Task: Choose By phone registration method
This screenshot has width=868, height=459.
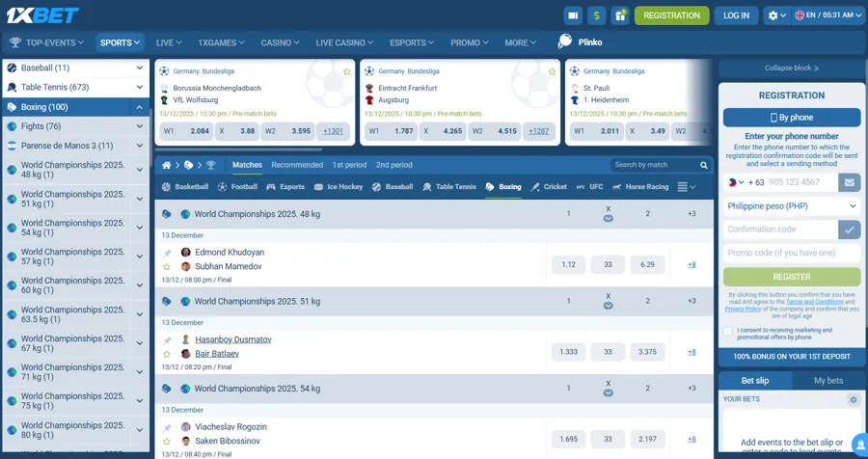Action: point(792,118)
